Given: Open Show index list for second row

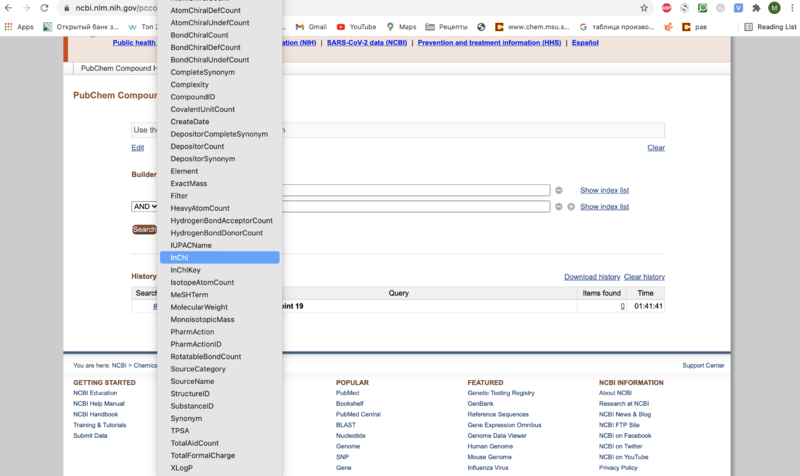Looking at the screenshot, I should [x=605, y=207].
